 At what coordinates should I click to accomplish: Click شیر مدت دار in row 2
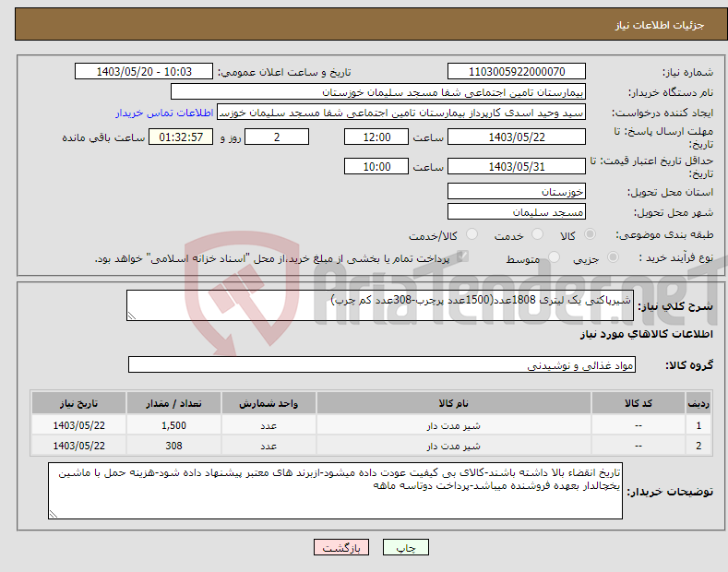pos(454,447)
